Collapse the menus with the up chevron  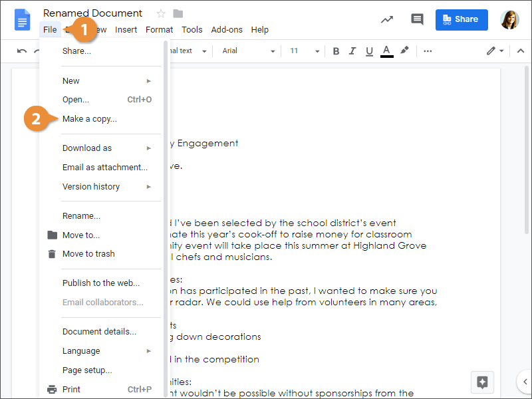pos(521,51)
